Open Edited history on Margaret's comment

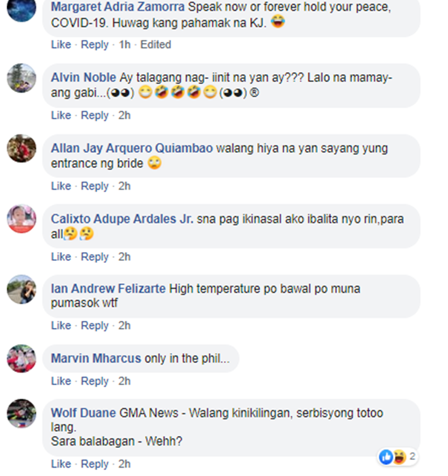[x=156, y=45]
